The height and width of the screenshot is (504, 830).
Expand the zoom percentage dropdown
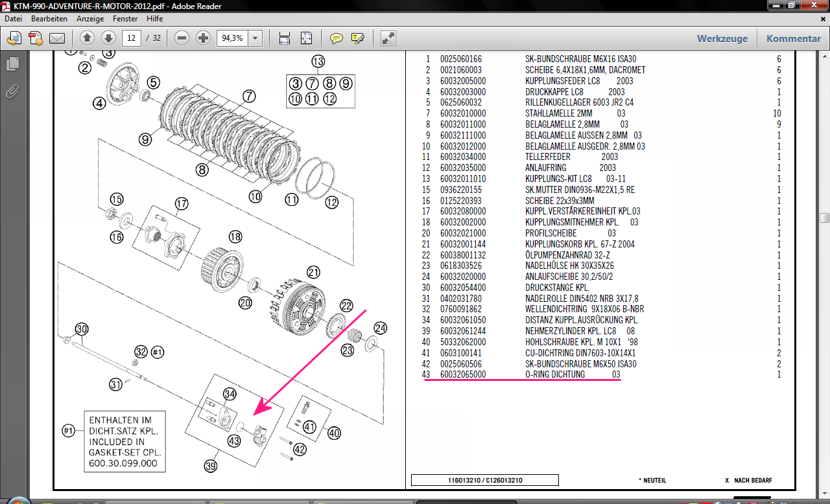pos(255,38)
